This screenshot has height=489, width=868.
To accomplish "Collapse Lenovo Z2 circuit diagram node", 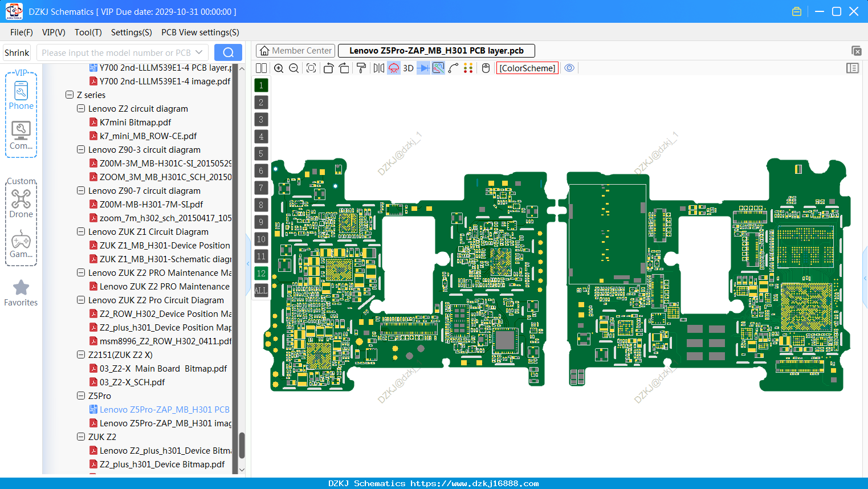I will [x=81, y=109].
